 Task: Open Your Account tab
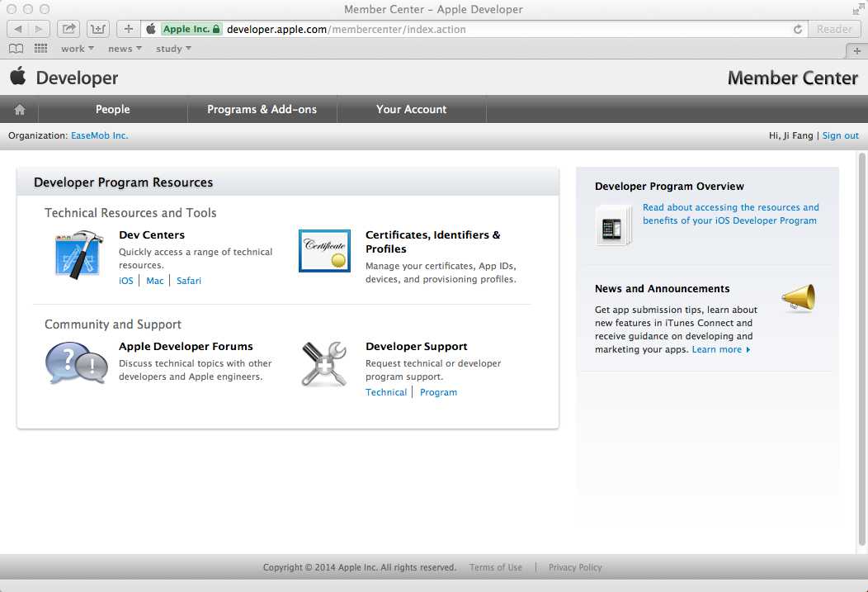411,109
